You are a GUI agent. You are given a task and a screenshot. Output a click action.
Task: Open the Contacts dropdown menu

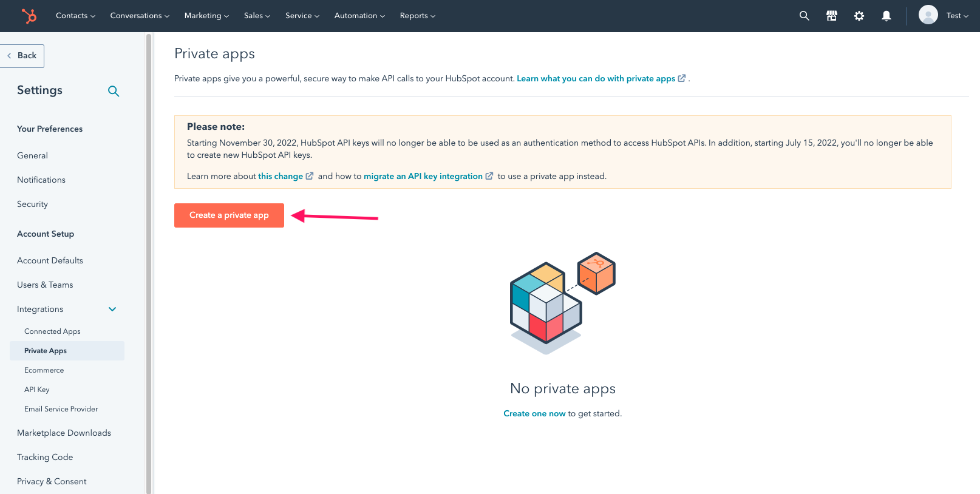75,16
